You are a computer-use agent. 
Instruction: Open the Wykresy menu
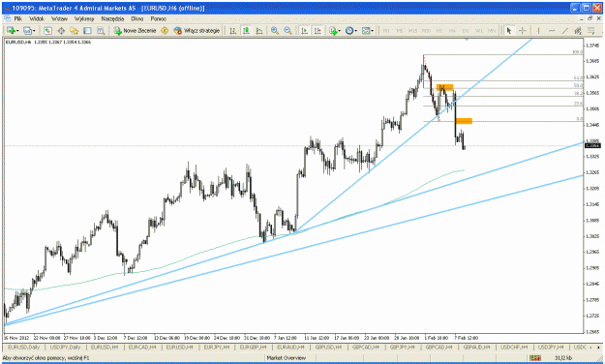tap(83, 18)
